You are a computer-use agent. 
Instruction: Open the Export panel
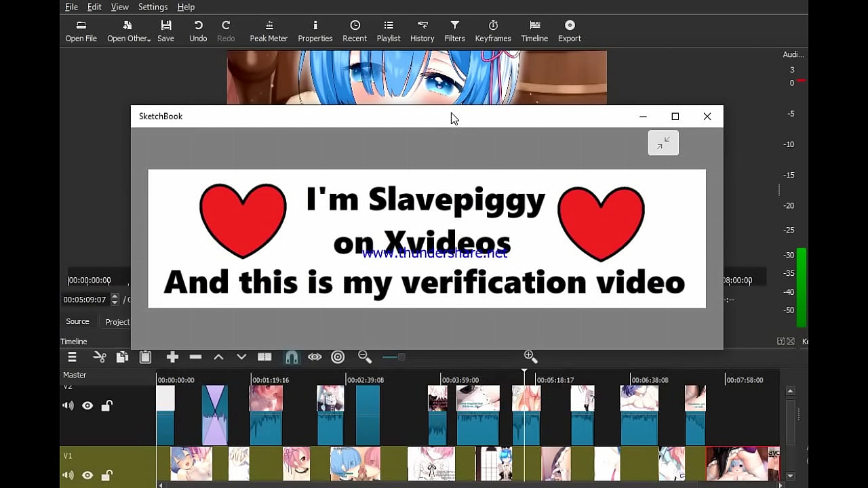tap(569, 30)
